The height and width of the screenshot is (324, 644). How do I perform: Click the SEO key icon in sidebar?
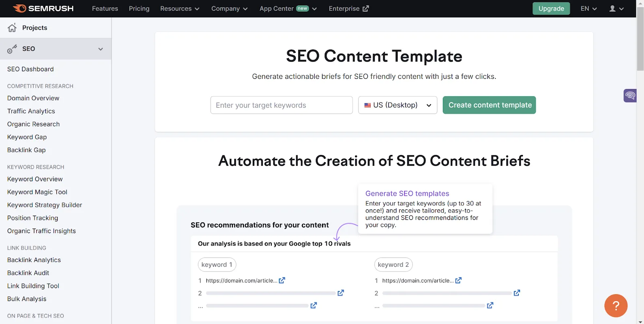12,49
